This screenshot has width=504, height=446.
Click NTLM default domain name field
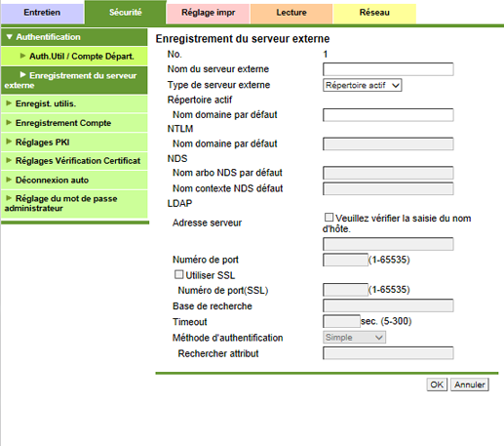388,143
